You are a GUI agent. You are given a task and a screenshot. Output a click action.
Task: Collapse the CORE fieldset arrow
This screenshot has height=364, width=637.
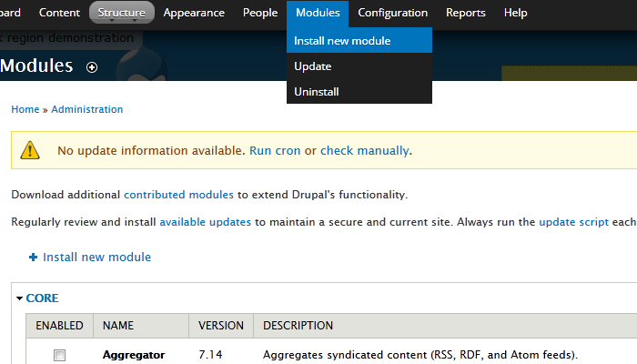pos(19,298)
